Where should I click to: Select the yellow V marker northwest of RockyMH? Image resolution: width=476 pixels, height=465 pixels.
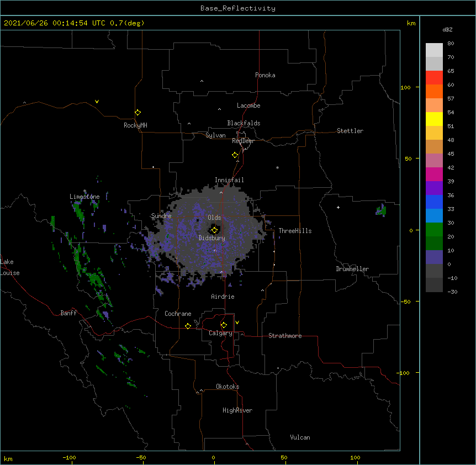(x=97, y=102)
